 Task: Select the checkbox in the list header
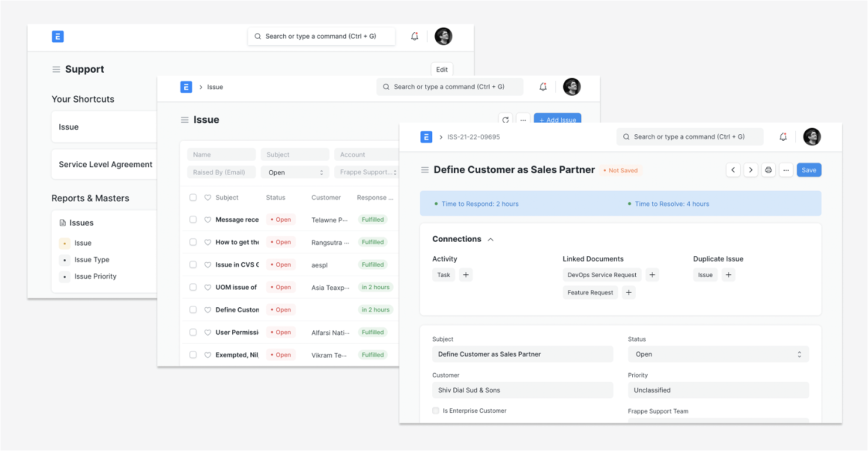[x=193, y=198]
